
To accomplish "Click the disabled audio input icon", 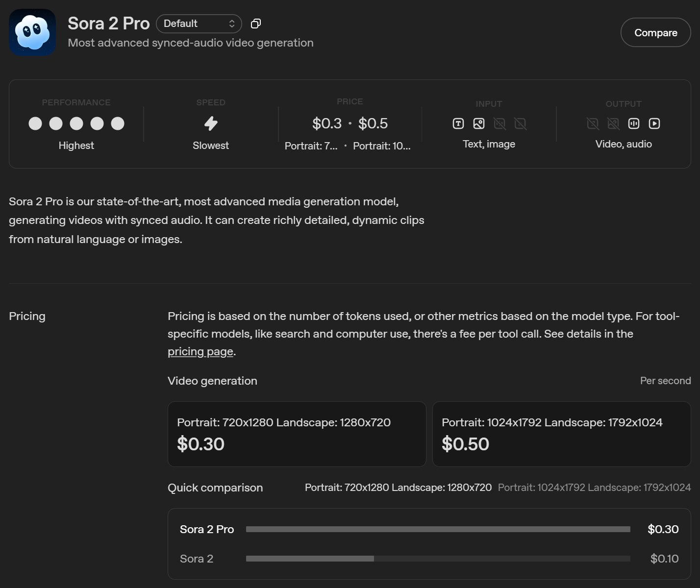I will click(500, 123).
